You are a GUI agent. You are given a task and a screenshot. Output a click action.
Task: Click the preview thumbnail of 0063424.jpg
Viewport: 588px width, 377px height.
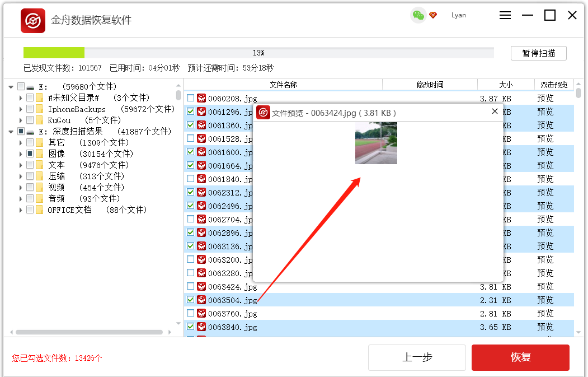376,143
